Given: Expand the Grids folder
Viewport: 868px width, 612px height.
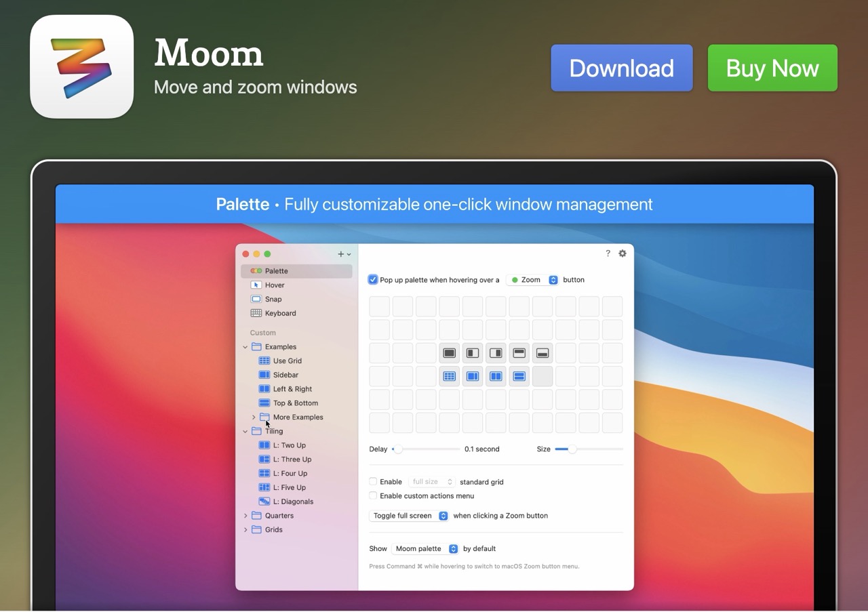Looking at the screenshot, I should pos(245,530).
